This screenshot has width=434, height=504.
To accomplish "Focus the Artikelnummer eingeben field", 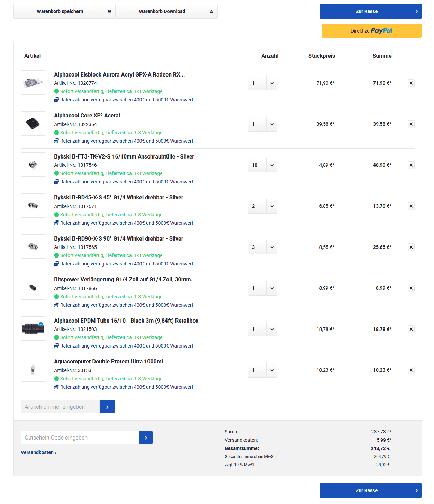I will [x=60, y=407].
